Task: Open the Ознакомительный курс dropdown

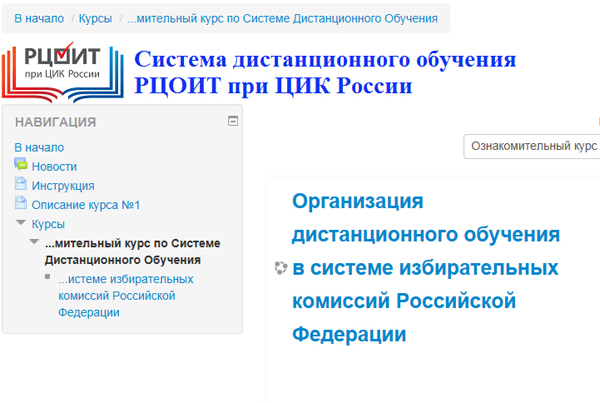Action: (x=532, y=146)
